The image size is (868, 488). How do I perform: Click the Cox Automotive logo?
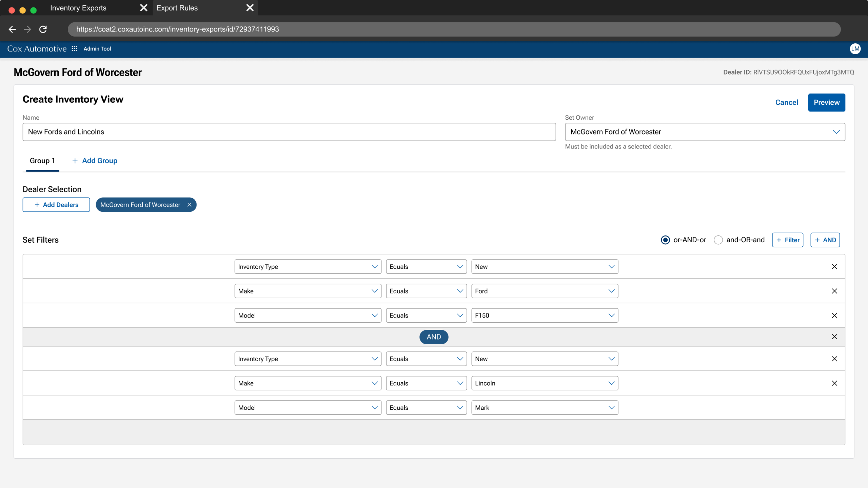click(37, 49)
